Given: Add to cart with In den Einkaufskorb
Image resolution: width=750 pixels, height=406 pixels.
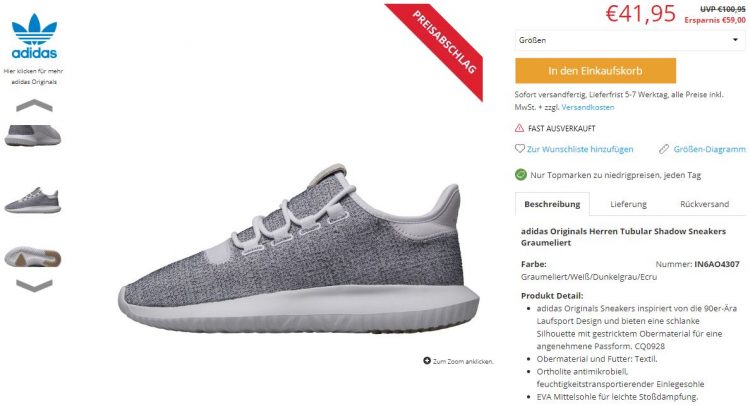Looking at the screenshot, I should (x=596, y=71).
